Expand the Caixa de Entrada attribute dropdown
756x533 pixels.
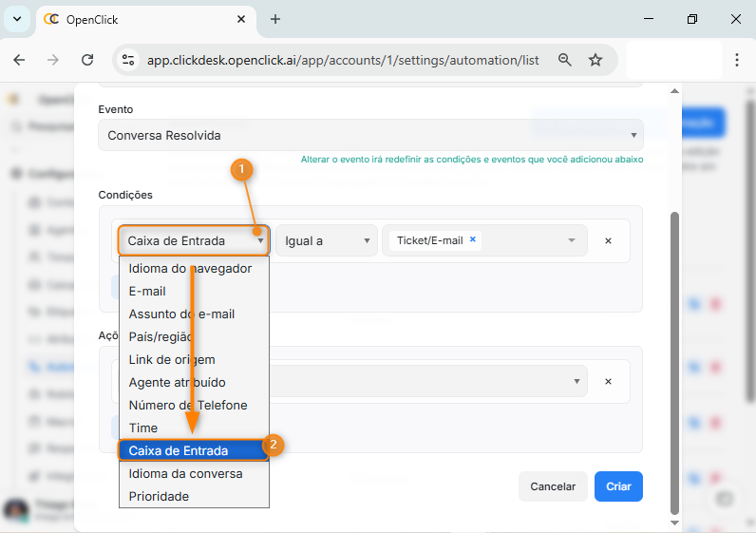194,241
